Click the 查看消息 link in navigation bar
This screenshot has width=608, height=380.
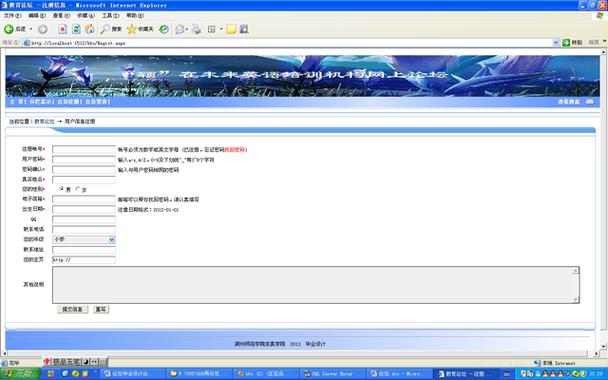tap(569, 102)
